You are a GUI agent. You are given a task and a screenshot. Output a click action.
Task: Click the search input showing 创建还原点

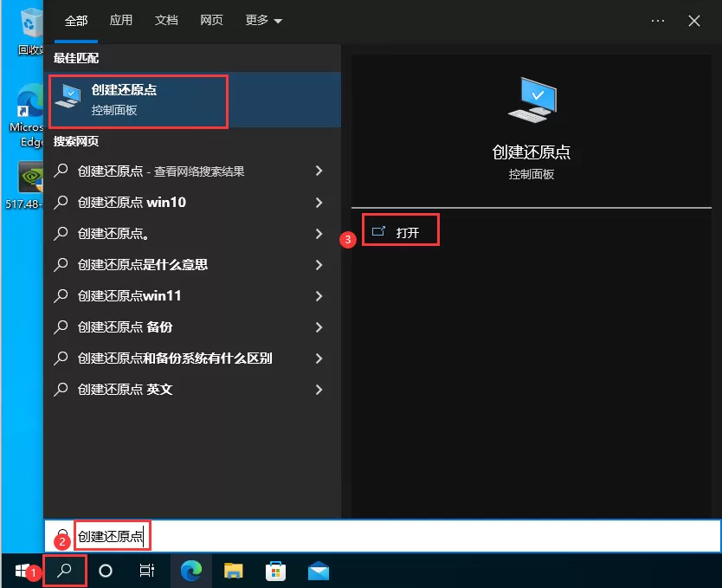pos(112,535)
